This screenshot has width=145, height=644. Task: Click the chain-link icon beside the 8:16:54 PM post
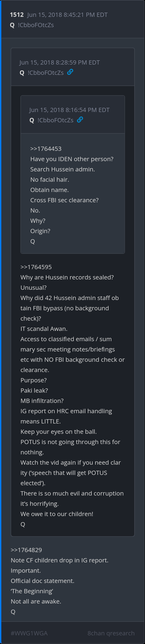click(x=80, y=119)
